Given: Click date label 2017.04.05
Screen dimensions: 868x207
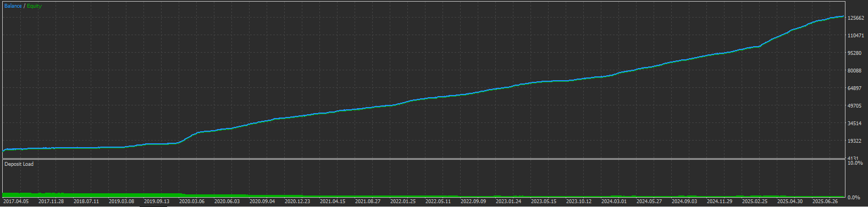Looking at the screenshot, I should pyautogui.click(x=16, y=202).
